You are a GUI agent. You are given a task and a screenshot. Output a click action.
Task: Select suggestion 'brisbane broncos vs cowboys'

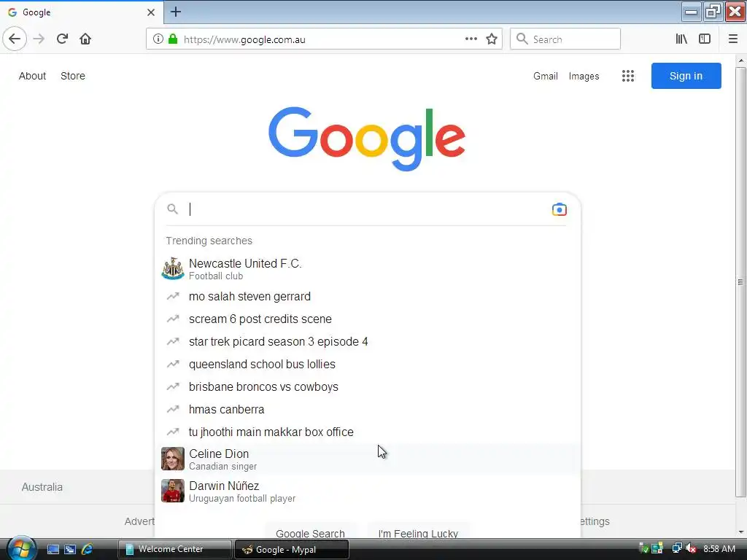[368, 386]
